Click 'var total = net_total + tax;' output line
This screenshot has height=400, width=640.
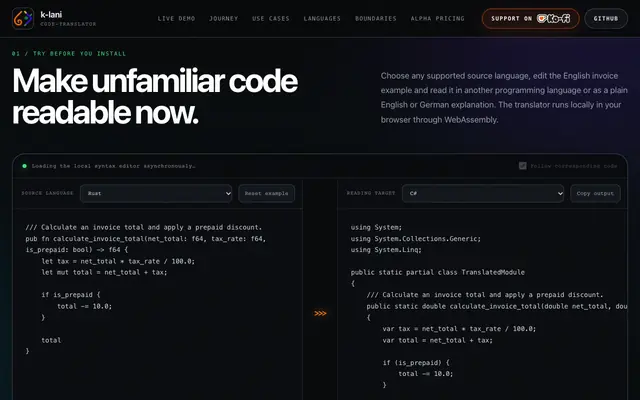point(438,340)
